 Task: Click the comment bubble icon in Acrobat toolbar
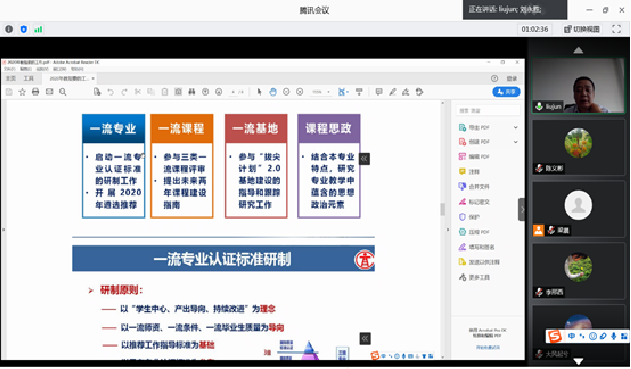[x=379, y=92]
